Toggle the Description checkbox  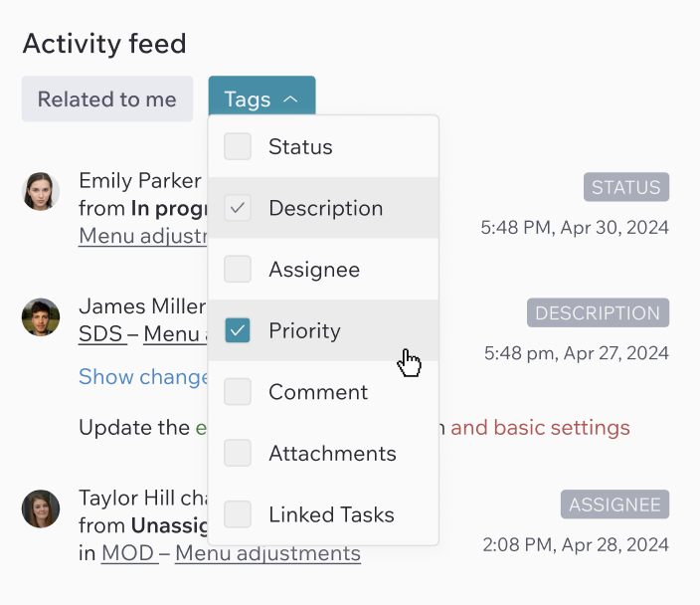coord(238,208)
